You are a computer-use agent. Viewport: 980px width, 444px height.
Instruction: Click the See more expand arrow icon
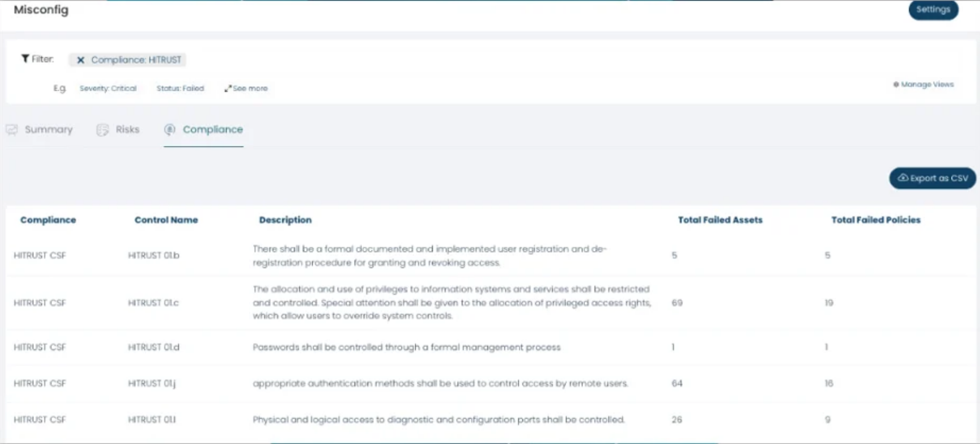tap(227, 88)
